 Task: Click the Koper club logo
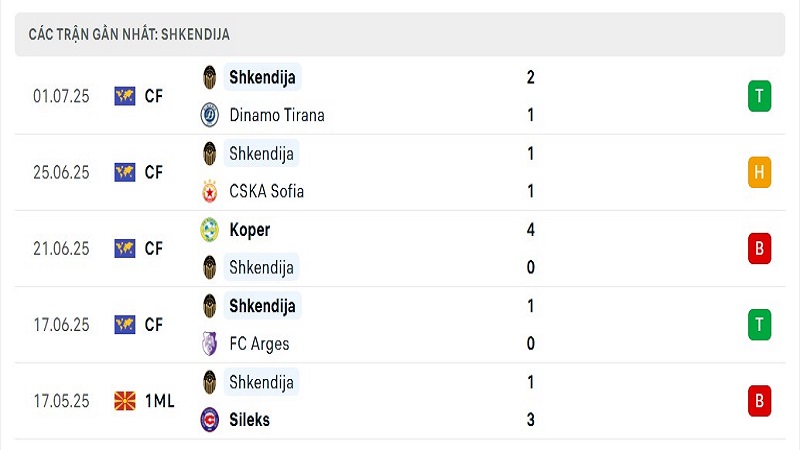(209, 230)
